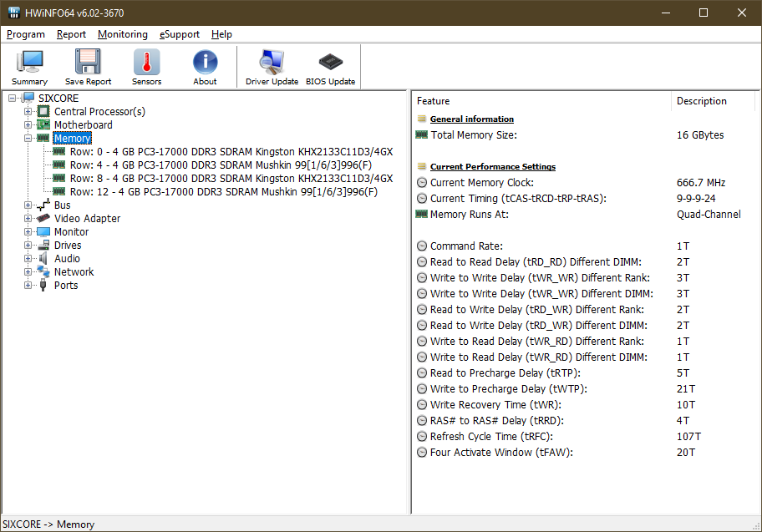Click the 16 GBytes value
Image resolution: width=762 pixels, height=532 pixels.
(700, 135)
